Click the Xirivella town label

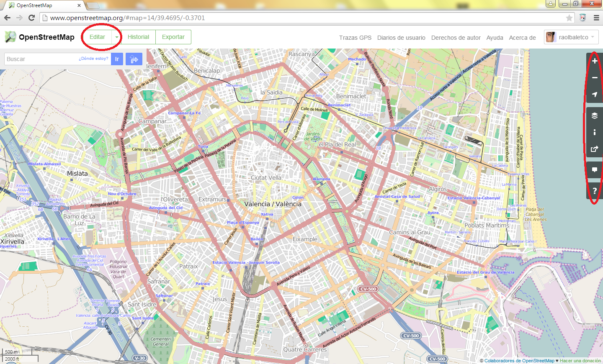coord(12,242)
